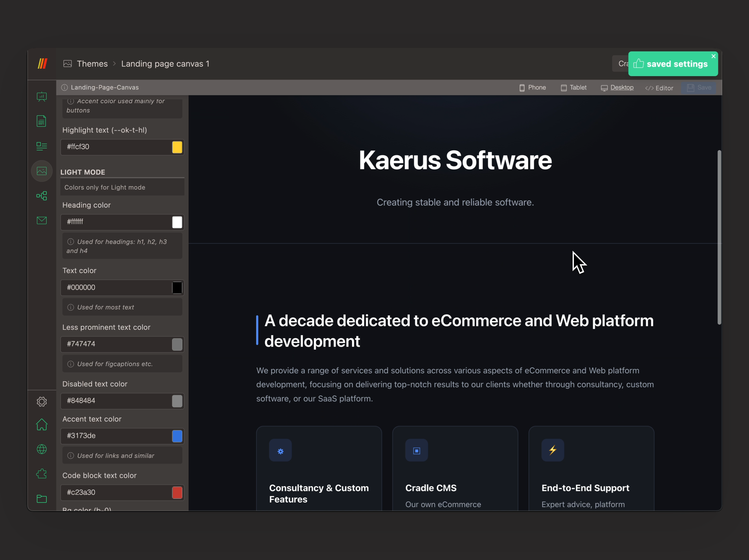Open the settings gear sidebar icon
The width and height of the screenshot is (749, 560).
tap(42, 402)
